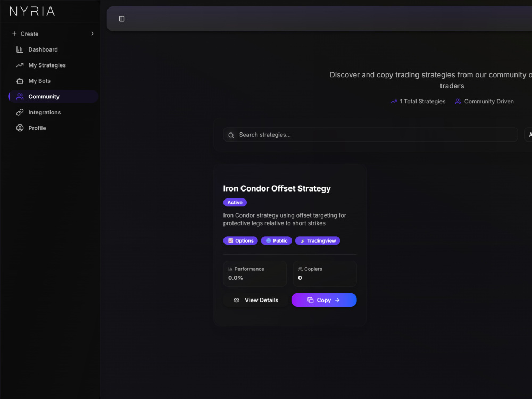The height and width of the screenshot is (399, 532).
Task: Click the eye icon on View Details
Action: click(x=237, y=300)
